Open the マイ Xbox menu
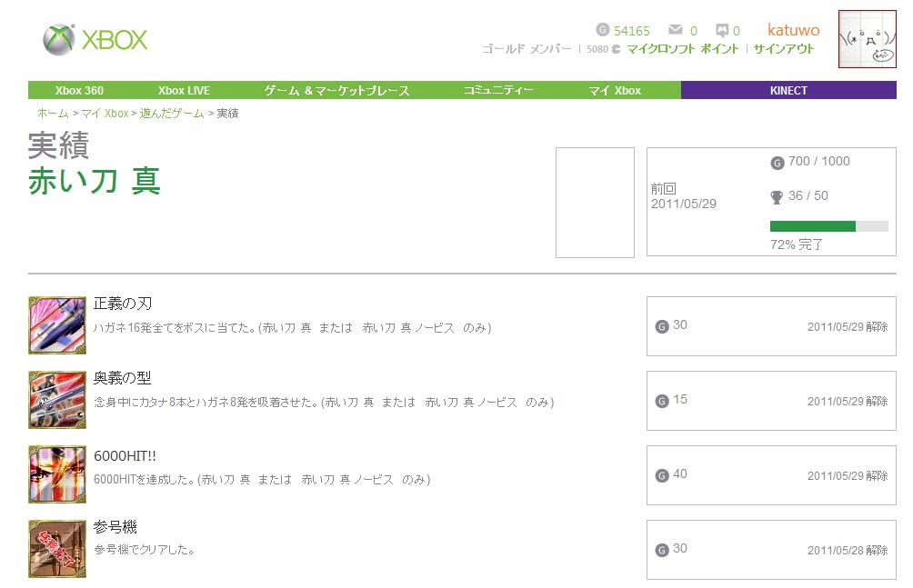913x588 pixels. (615, 90)
